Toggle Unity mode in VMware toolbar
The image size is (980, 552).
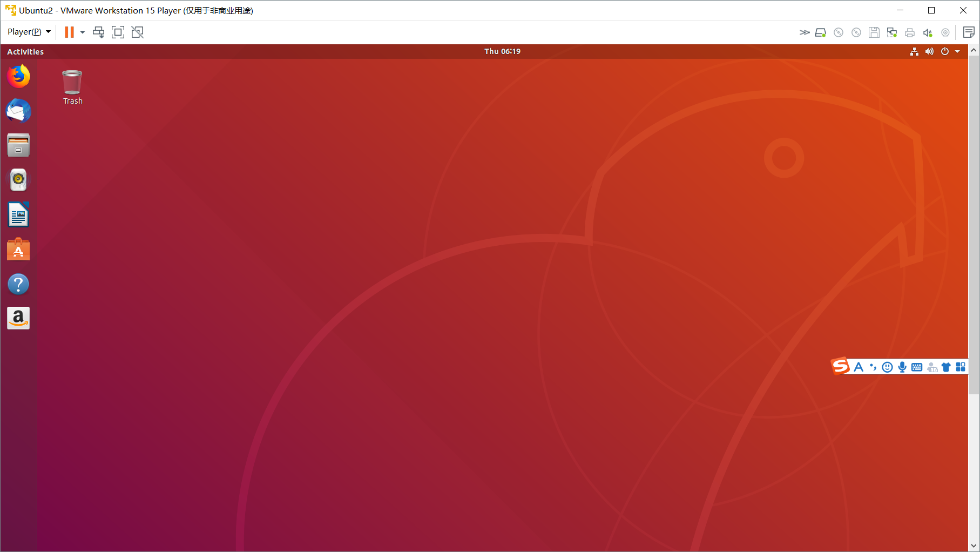coord(138,32)
